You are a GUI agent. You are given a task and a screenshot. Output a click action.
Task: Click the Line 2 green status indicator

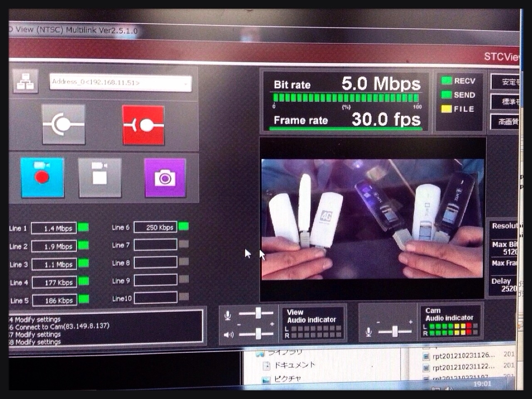(84, 245)
